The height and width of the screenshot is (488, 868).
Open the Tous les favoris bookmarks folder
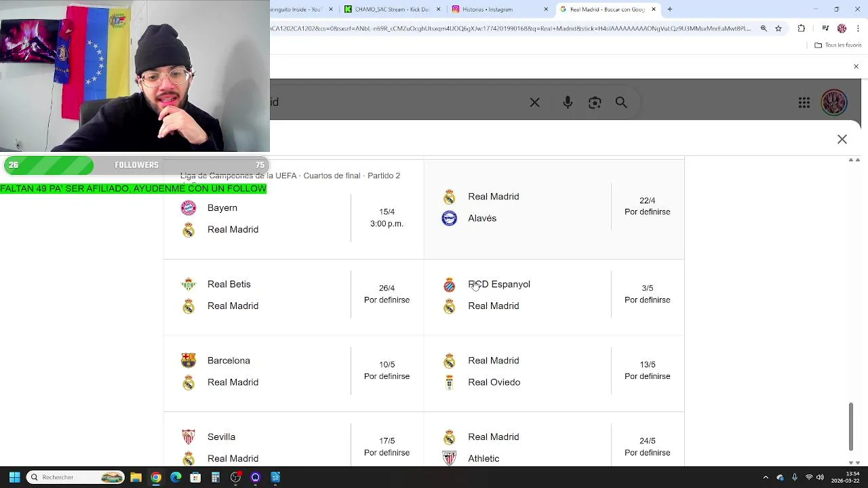838,45
